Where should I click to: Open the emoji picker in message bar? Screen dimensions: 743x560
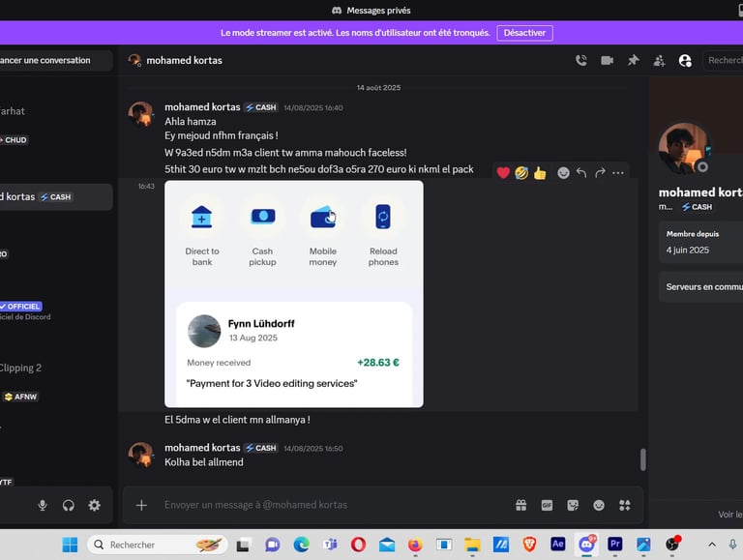click(599, 506)
